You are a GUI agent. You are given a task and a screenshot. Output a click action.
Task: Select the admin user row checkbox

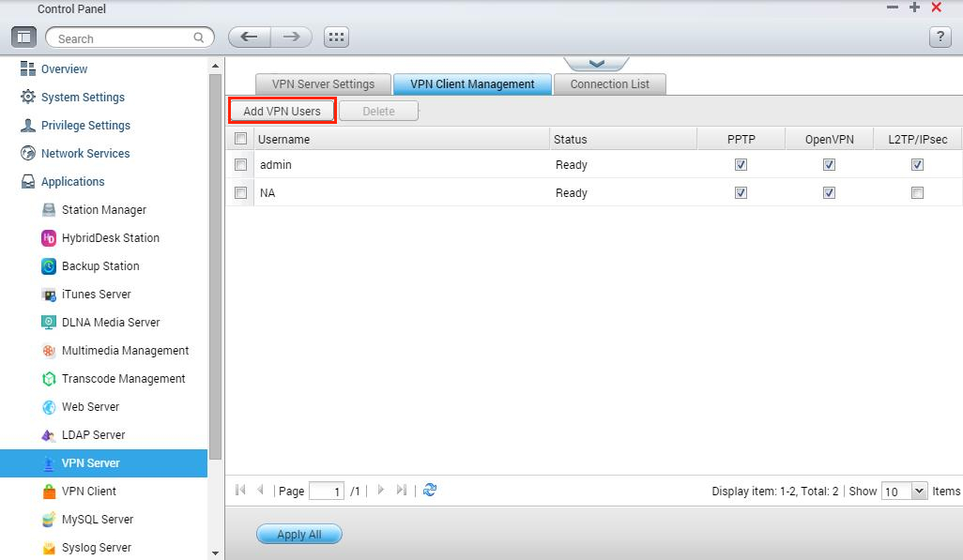(241, 165)
